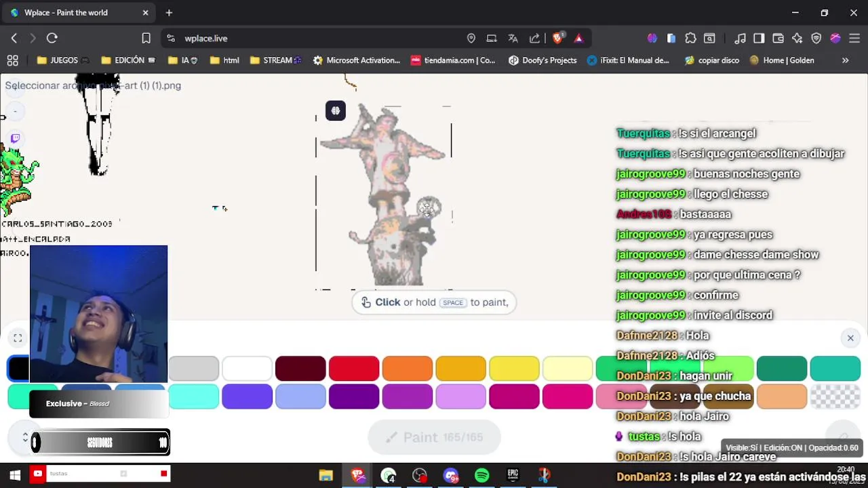Image resolution: width=868 pixels, height=488 pixels.
Task: Open the Brave Wallet icon
Action: click(778, 39)
